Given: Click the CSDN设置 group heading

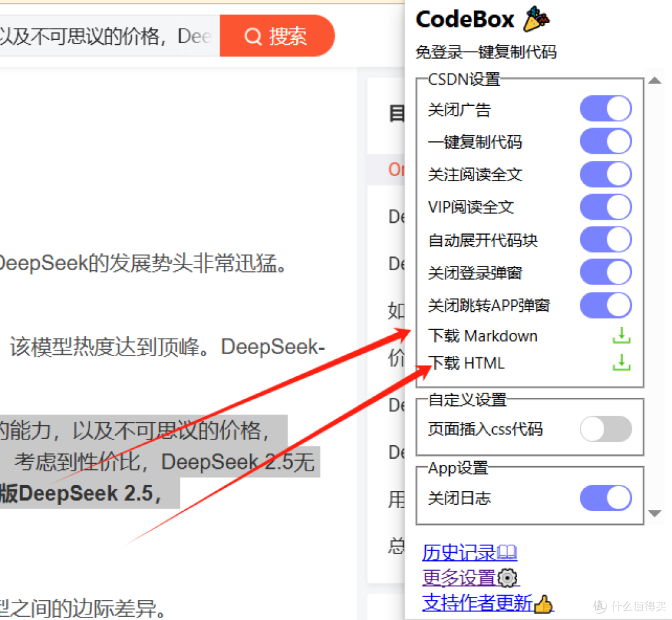Looking at the screenshot, I should click(464, 79).
